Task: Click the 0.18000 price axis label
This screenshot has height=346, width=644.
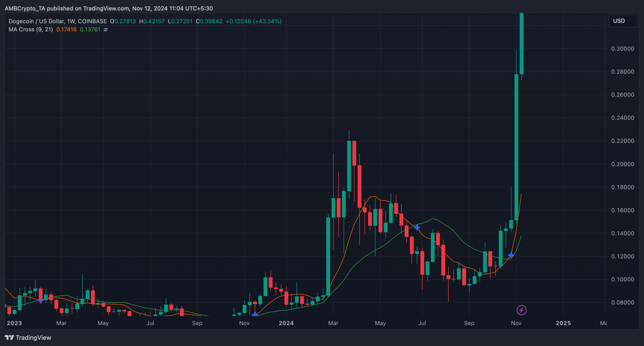Action: pyautogui.click(x=623, y=187)
